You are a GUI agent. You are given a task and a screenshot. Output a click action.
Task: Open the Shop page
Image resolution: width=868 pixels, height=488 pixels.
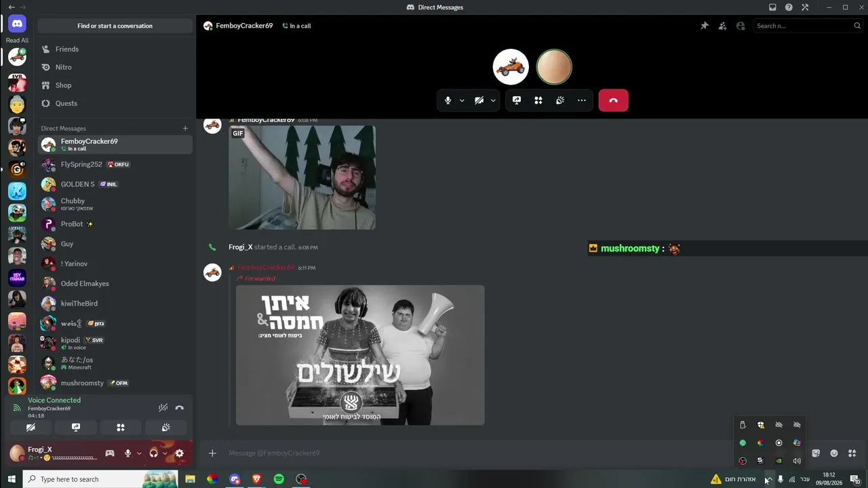tap(115, 85)
